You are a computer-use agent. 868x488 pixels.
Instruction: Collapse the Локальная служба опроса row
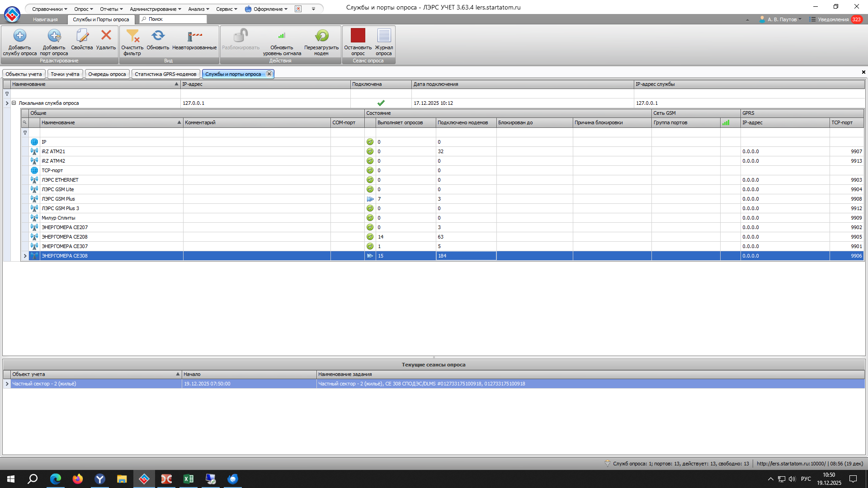tap(14, 103)
